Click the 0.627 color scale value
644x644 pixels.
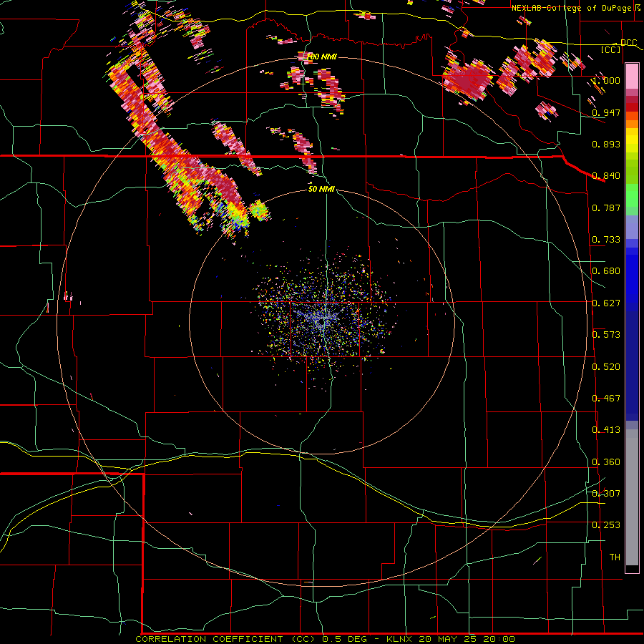[x=606, y=303]
